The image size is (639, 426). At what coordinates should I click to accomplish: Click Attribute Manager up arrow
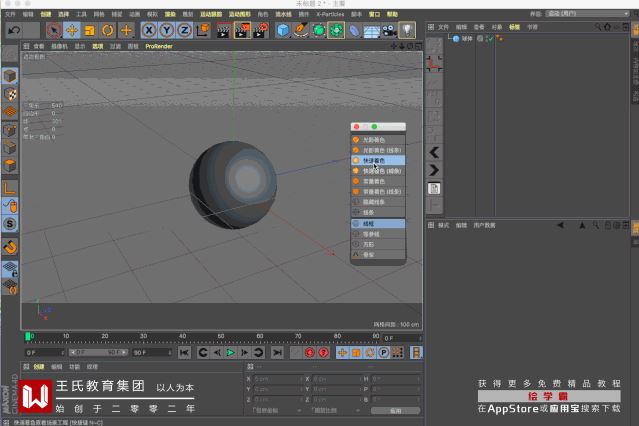coord(582,225)
